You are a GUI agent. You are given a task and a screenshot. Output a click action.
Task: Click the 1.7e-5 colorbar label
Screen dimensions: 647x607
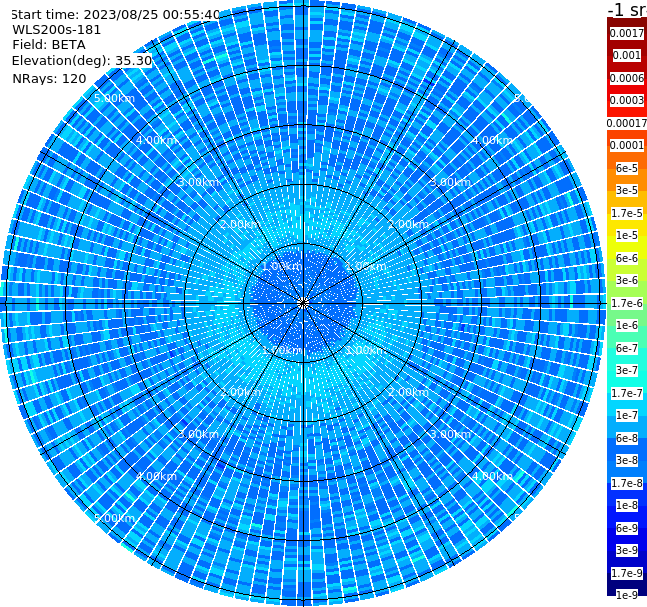point(627,213)
